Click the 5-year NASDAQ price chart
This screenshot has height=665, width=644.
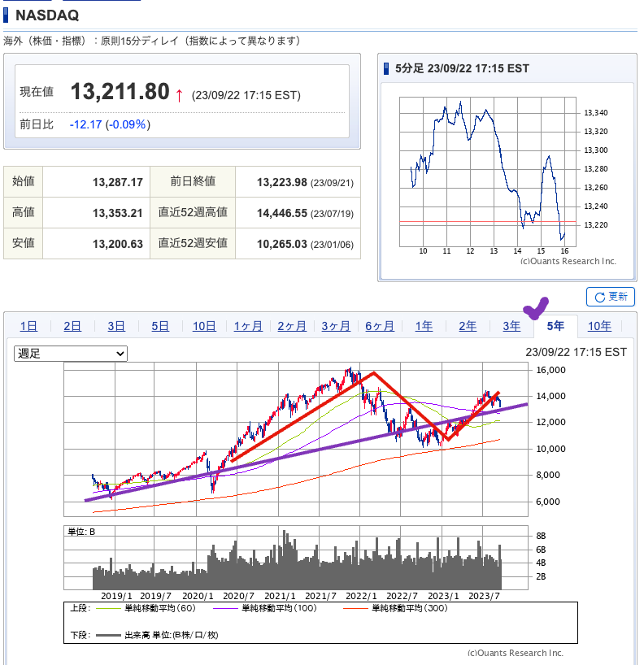296,439
